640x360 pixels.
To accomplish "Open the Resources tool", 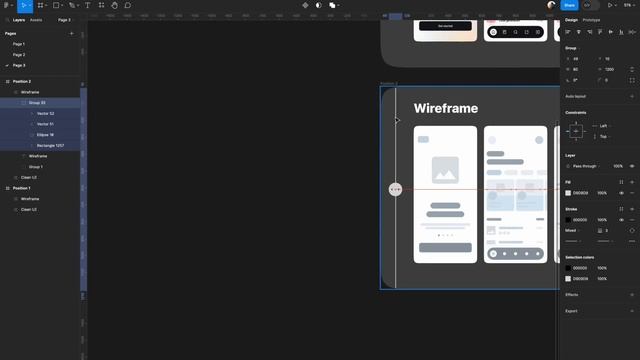I will pos(101,5).
